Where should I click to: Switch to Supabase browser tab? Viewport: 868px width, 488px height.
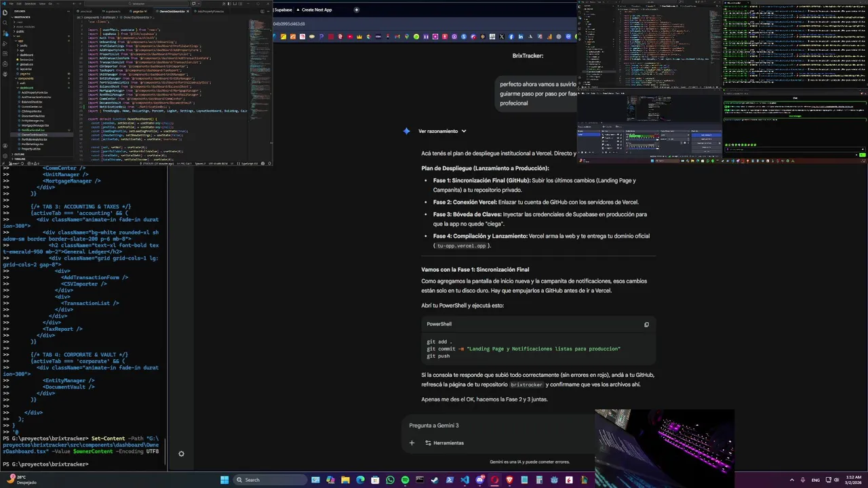coord(283,9)
